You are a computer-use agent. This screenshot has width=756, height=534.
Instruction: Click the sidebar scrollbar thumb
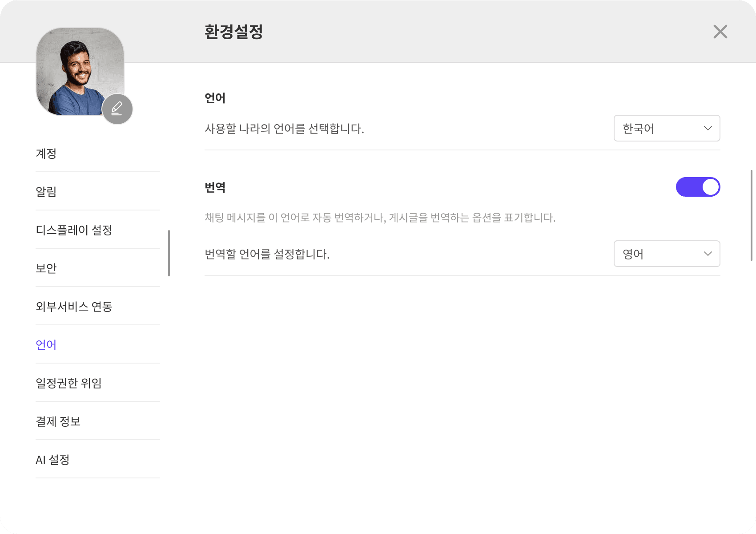click(x=169, y=253)
